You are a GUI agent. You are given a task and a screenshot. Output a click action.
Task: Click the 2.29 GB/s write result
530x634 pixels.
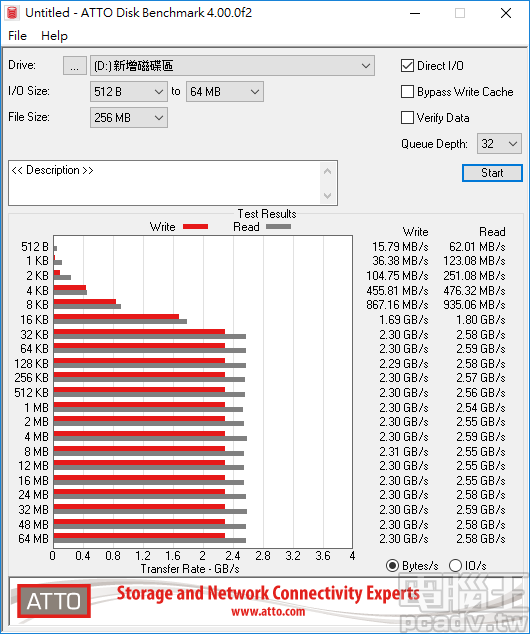[x=404, y=363]
